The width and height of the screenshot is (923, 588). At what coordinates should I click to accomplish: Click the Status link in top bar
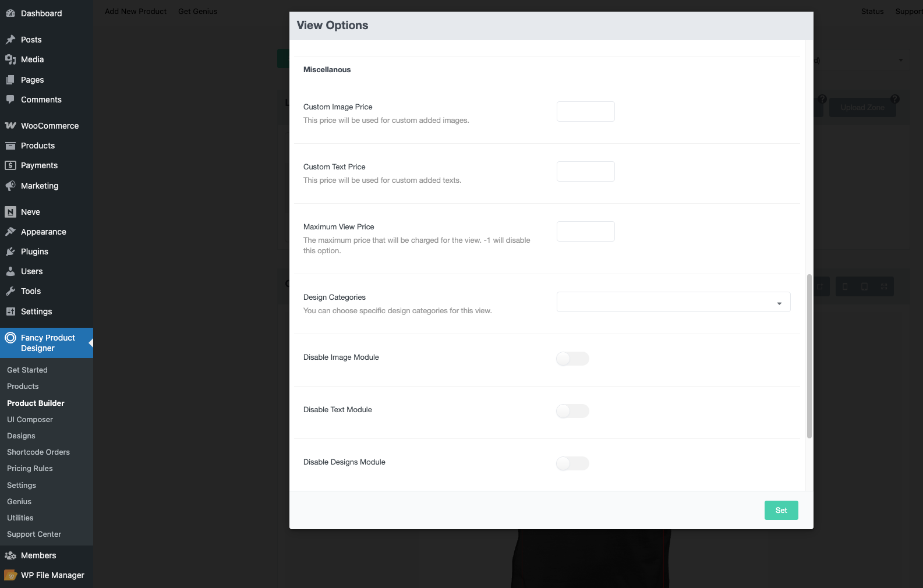872,11
